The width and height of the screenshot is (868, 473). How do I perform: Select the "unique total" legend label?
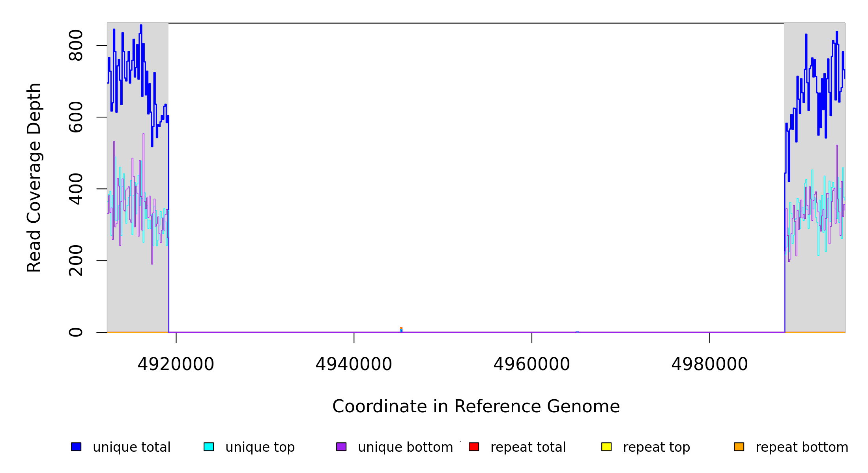[131, 447]
